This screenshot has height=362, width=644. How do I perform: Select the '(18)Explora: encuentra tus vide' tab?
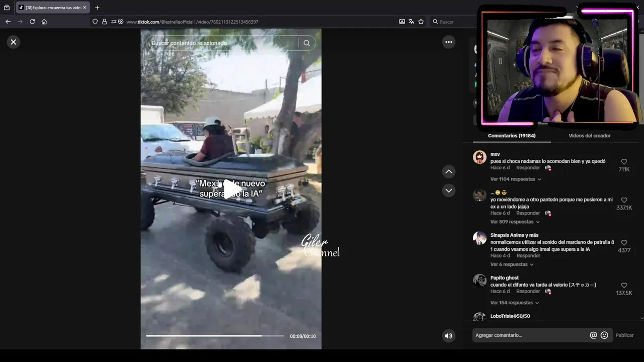click(52, 8)
